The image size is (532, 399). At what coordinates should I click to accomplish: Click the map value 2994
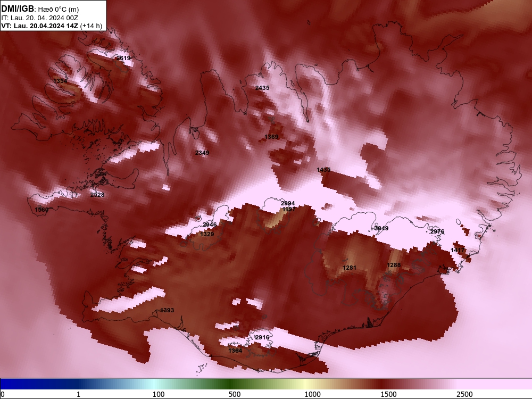tap(288, 204)
